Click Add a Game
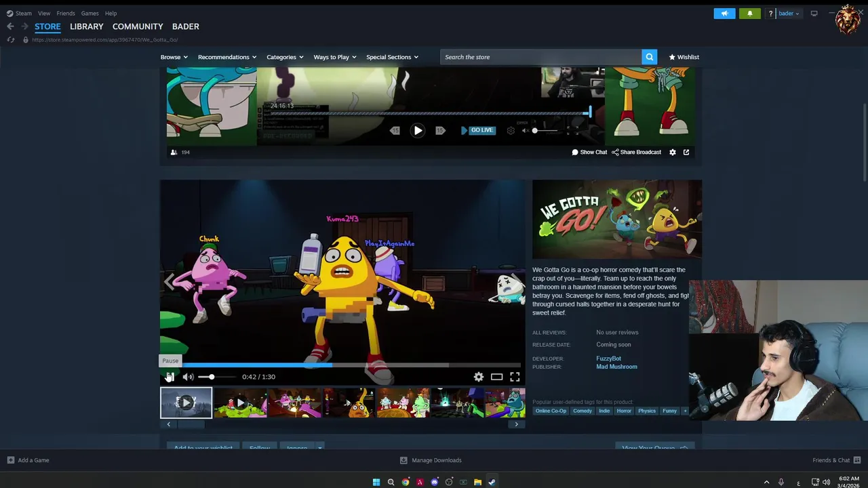The width and height of the screenshot is (868, 488). pos(28,460)
